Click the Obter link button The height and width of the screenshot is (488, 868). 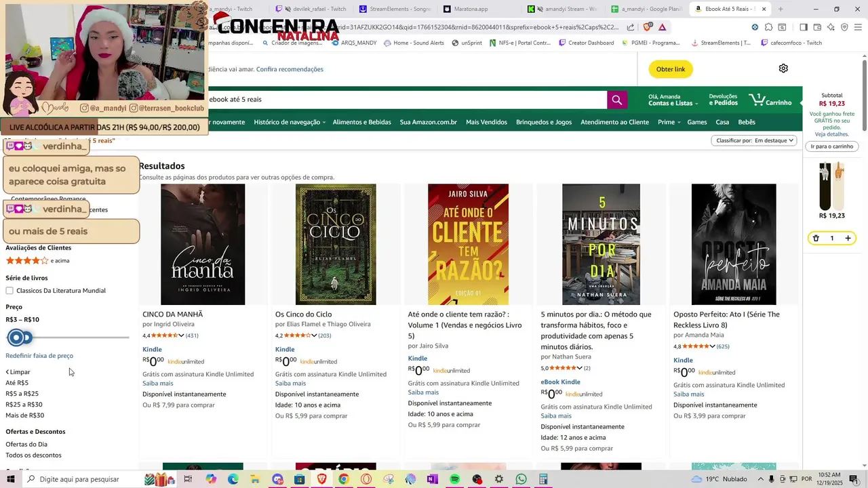point(671,69)
